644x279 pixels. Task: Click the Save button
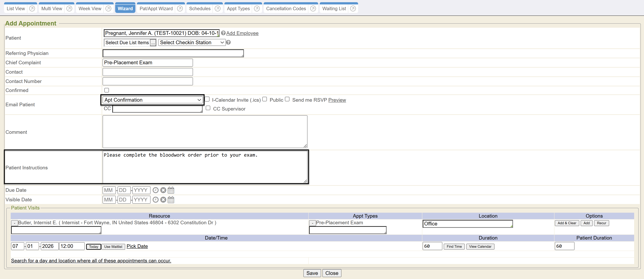tap(312, 273)
